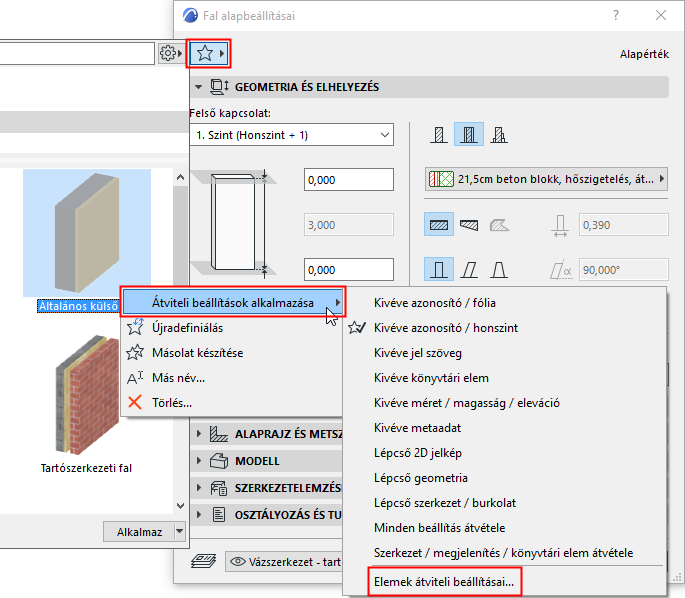Choose Más név... from the context menu
This screenshot has height=598, width=685.
click(232, 377)
